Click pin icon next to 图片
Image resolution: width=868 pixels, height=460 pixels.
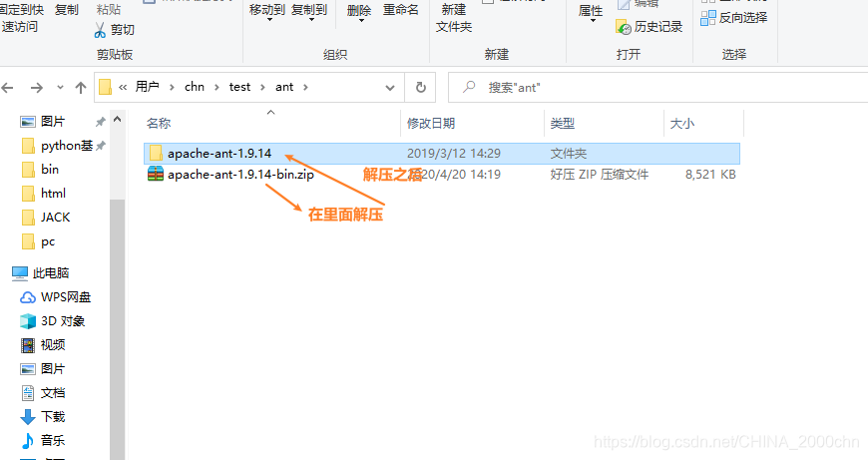(100, 121)
